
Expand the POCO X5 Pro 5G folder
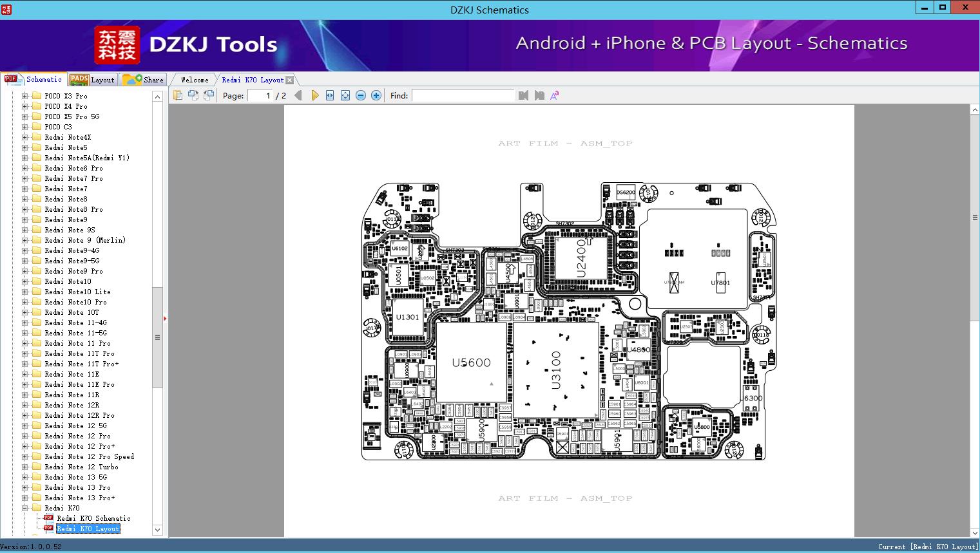[x=24, y=117]
